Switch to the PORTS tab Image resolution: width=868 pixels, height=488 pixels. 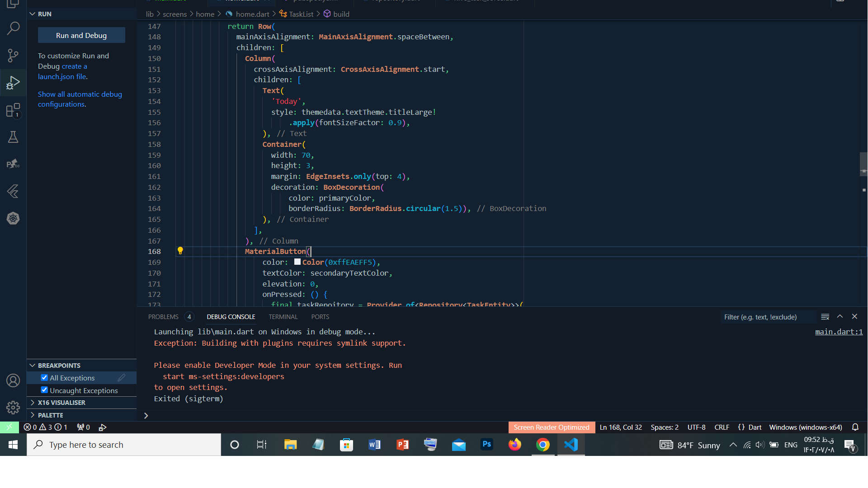[320, 317]
